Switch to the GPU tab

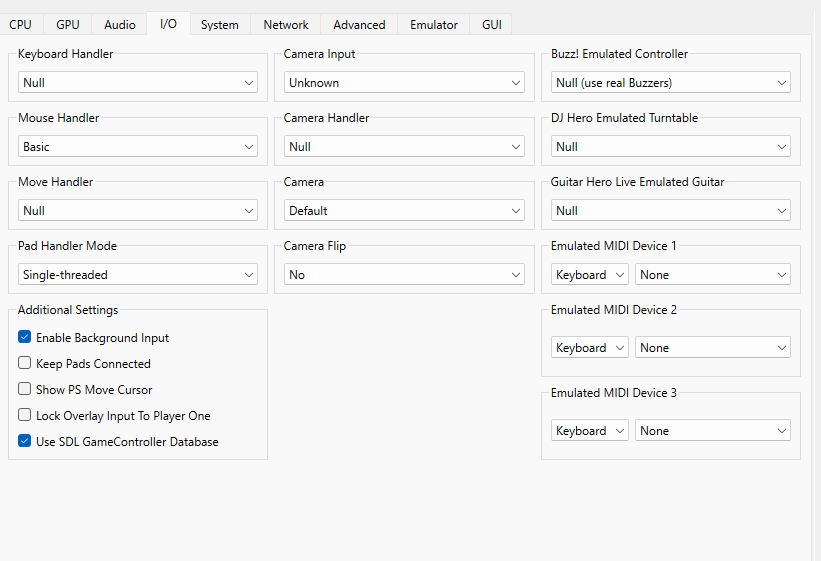[x=68, y=25]
